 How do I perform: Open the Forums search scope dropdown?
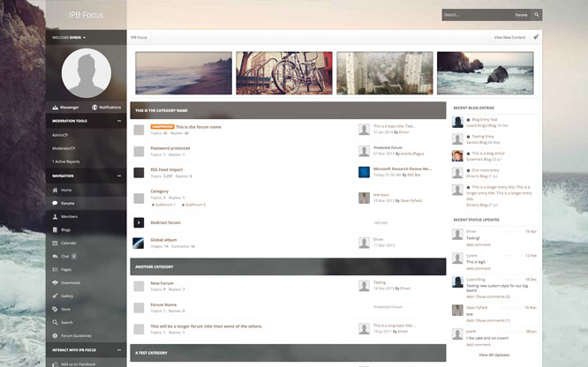point(521,15)
